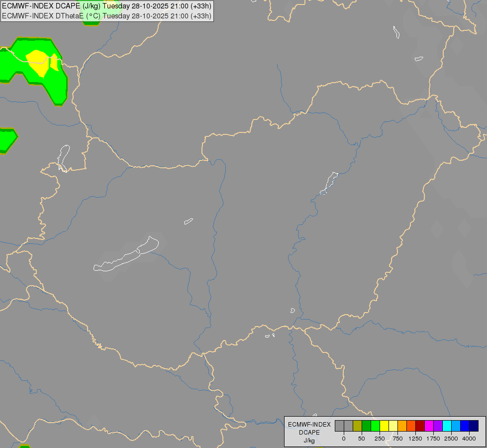Screen dimensions: 487x448
Task: Choose the magenta legend swatch
Action: [x=429, y=426]
